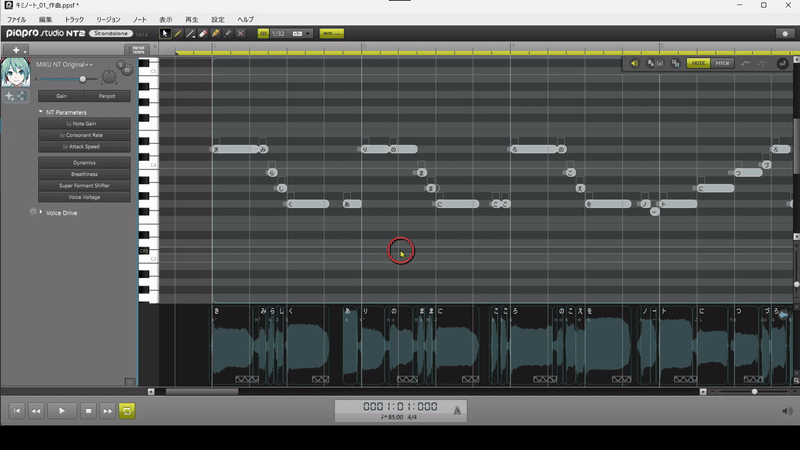Select the eraser tool
800x450 pixels.
tap(203, 34)
